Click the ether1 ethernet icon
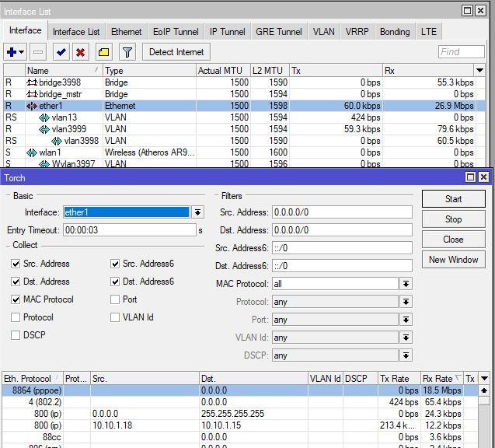The height and width of the screenshot is (448, 495). [x=32, y=106]
